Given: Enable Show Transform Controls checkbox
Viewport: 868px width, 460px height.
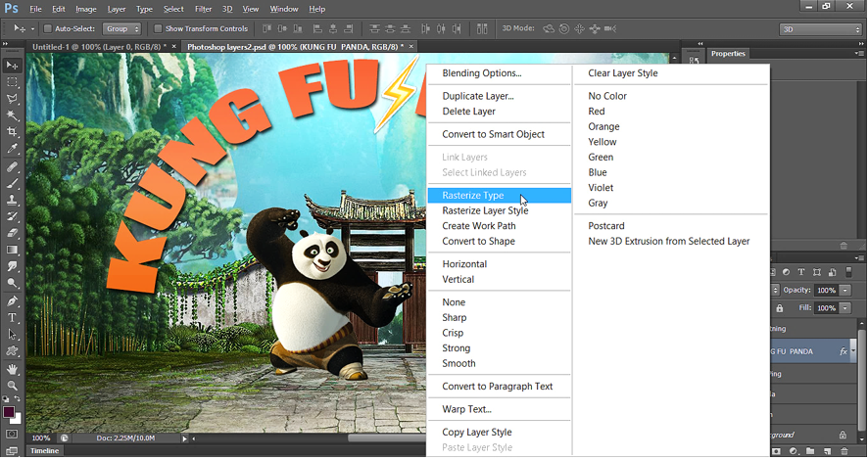Looking at the screenshot, I should [158, 28].
